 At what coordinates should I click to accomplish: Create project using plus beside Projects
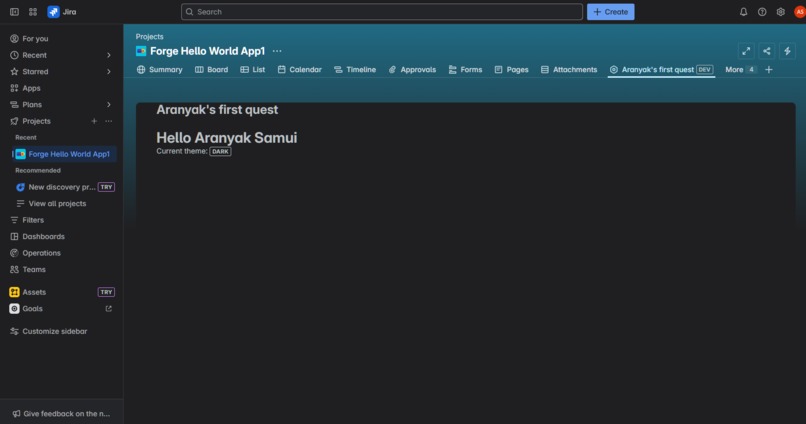[94, 121]
